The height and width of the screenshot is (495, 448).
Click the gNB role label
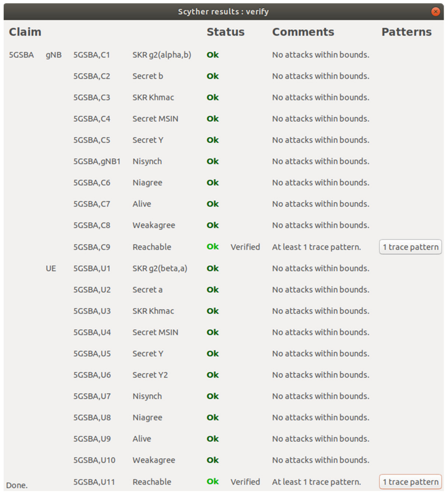click(54, 55)
